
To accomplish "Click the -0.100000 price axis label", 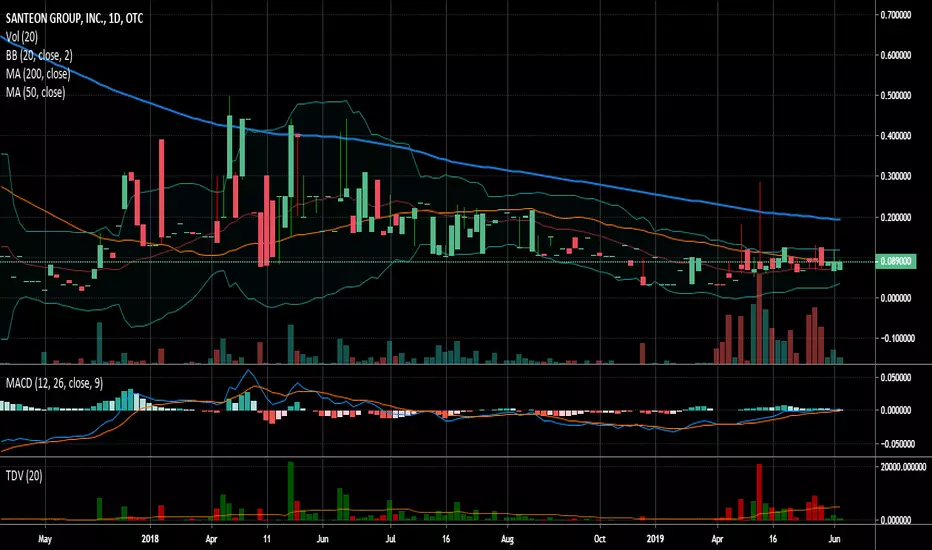I will pos(896,338).
